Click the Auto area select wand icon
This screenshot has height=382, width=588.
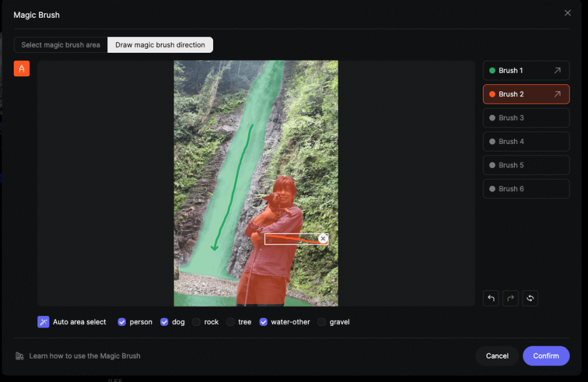43,322
